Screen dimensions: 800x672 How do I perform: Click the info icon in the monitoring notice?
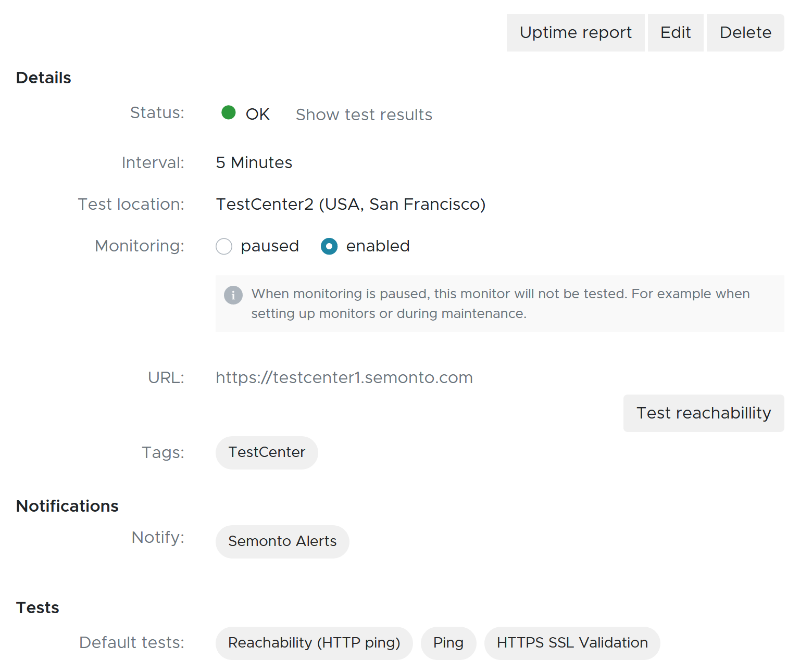pyautogui.click(x=233, y=295)
